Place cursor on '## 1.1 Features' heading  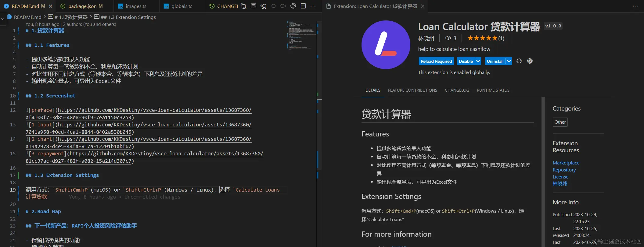tap(48, 45)
